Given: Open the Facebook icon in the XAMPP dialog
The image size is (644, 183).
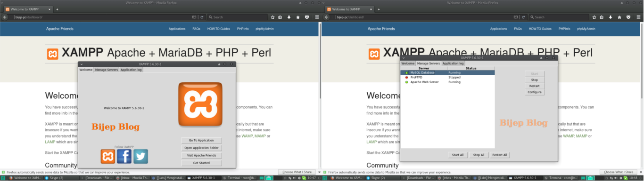Looking at the screenshot, I should click(x=124, y=156).
